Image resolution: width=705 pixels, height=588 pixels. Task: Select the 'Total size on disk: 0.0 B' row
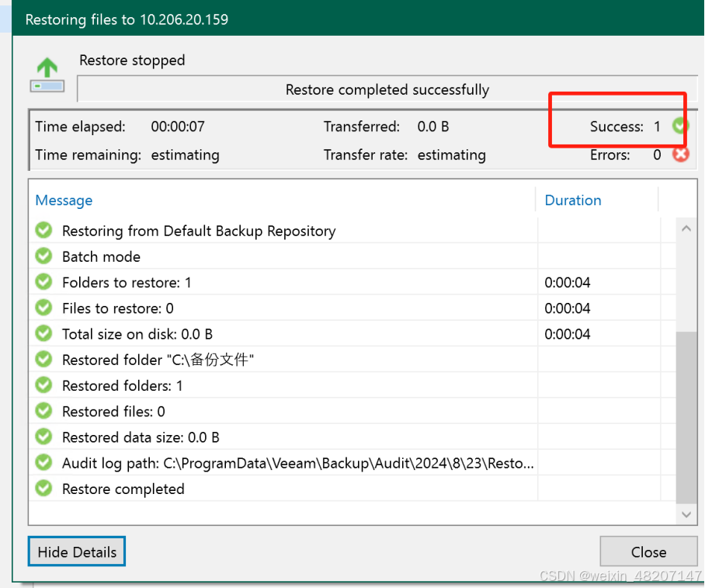click(352, 334)
